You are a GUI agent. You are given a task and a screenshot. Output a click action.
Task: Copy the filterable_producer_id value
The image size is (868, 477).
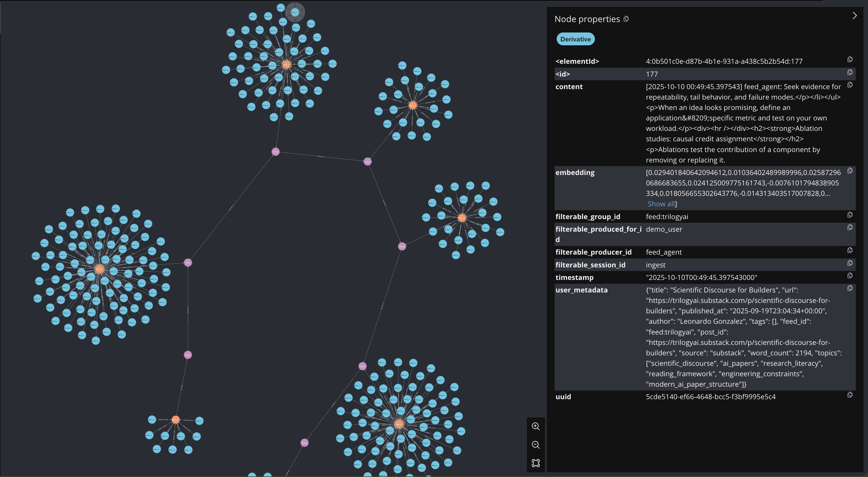849,250
